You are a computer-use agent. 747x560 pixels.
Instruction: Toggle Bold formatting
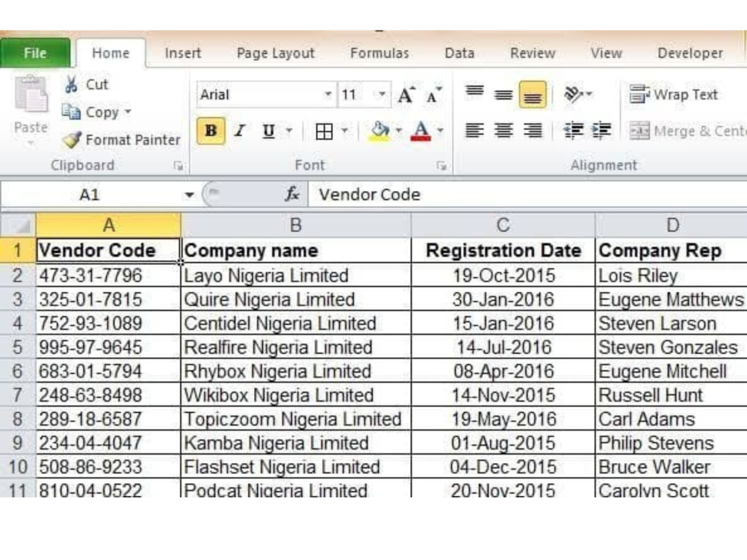coord(211,131)
